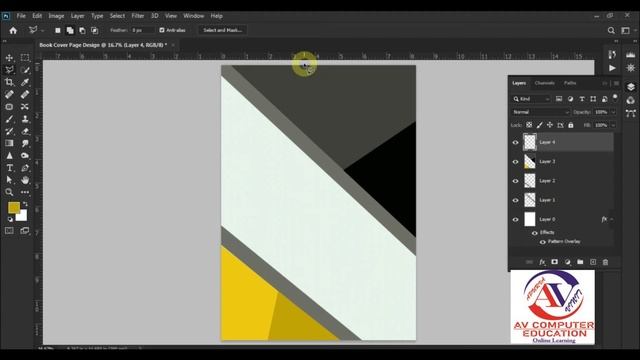Select the Pen tool
Viewport: 640px width, 360px height.
25,168
